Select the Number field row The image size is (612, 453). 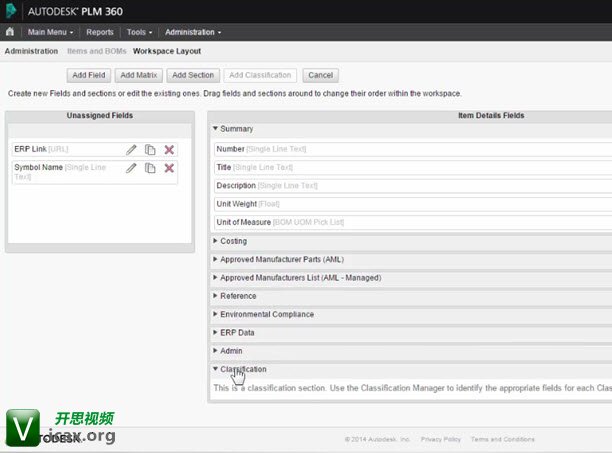pyautogui.click(x=413, y=149)
